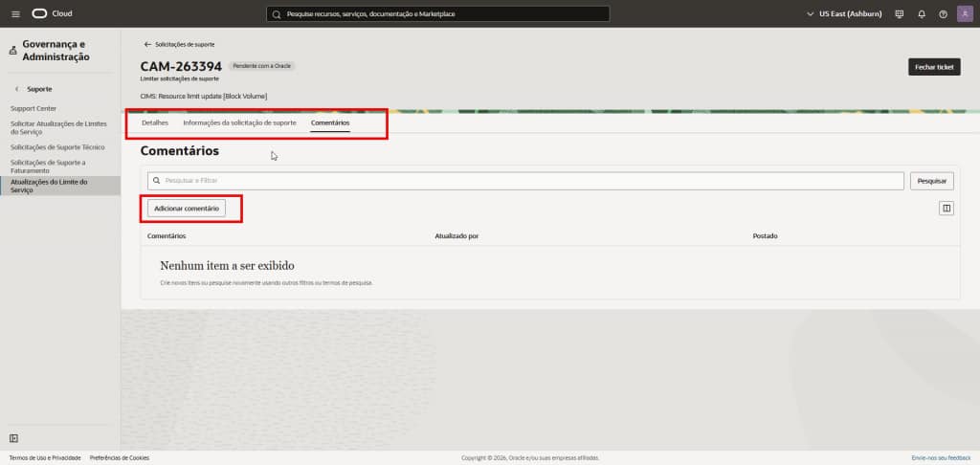This screenshot has height=465, width=980.
Task: Click the back arrow beside Solicitações de suporte
Action: (147, 44)
